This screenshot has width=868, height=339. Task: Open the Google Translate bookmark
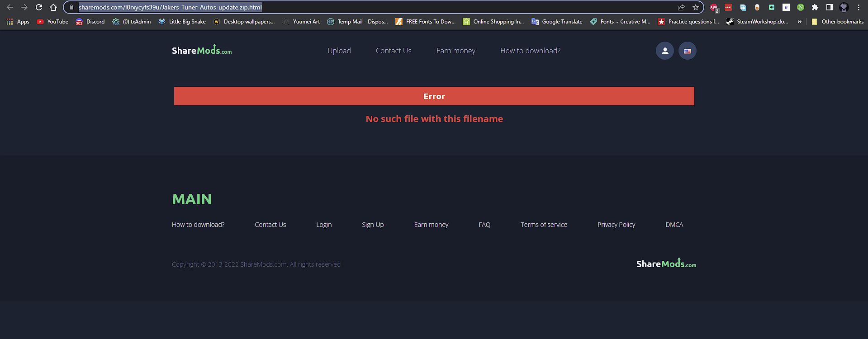point(557,22)
